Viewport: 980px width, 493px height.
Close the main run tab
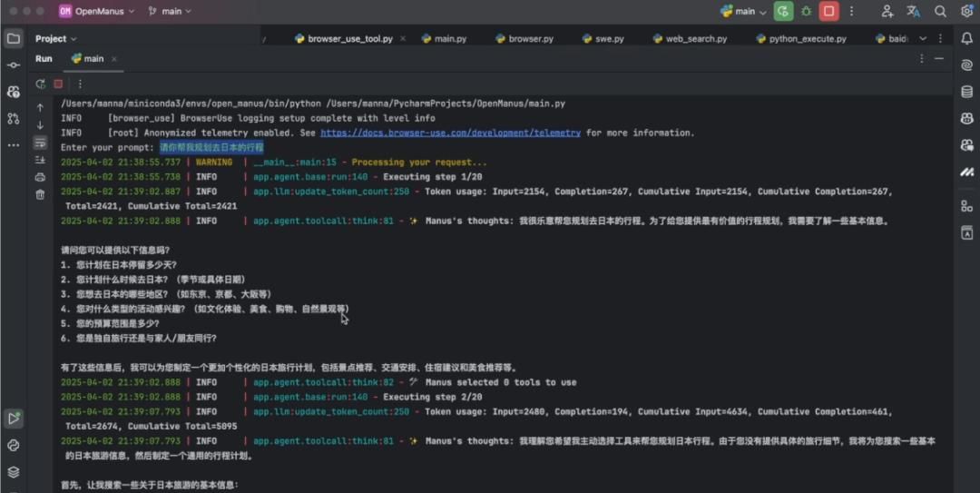coord(114,59)
